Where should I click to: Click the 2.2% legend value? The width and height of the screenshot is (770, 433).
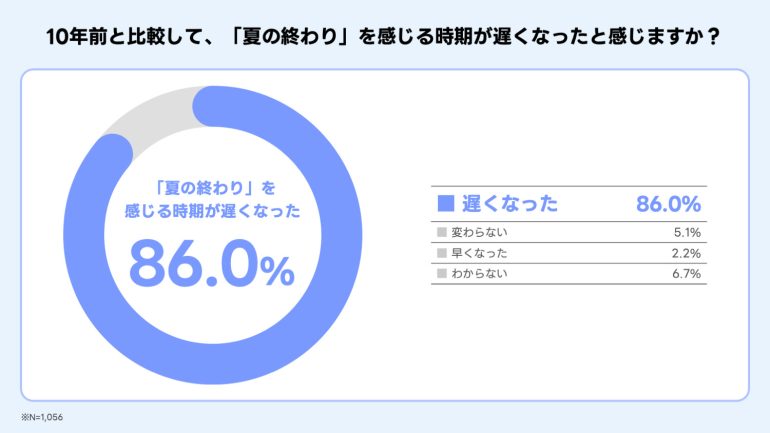[x=685, y=253]
